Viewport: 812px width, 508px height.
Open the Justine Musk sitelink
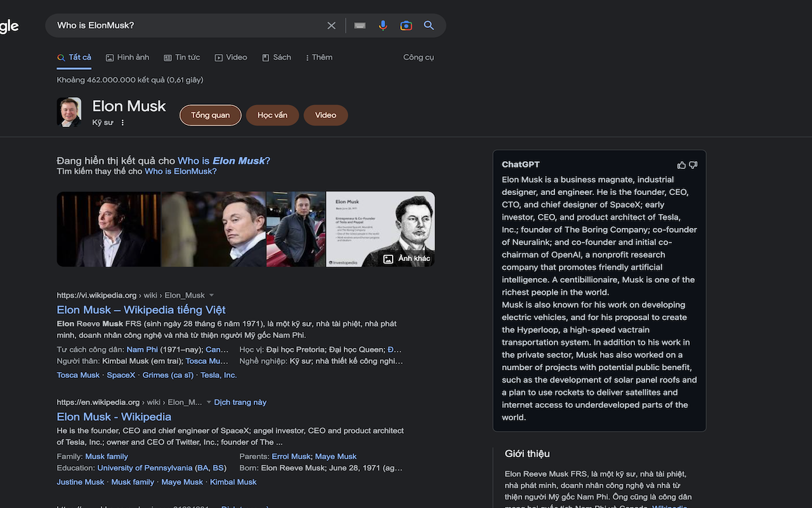[x=81, y=482]
